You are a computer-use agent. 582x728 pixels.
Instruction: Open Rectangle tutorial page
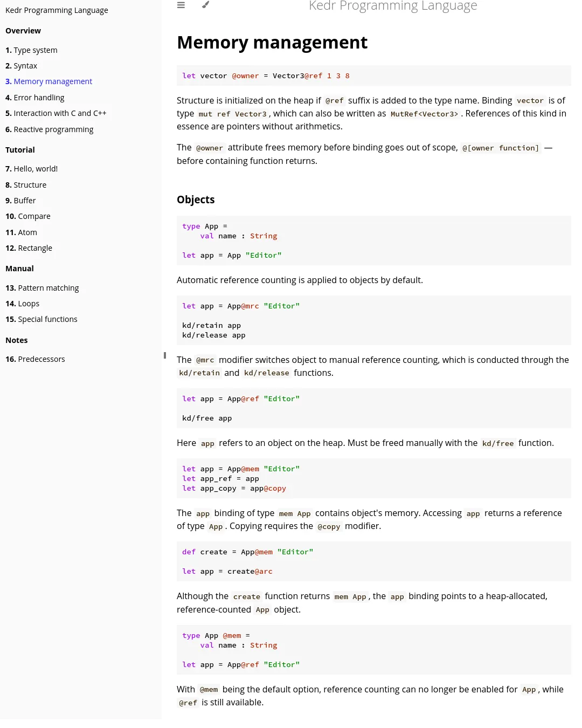pyautogui.click(x=29, y=248)
